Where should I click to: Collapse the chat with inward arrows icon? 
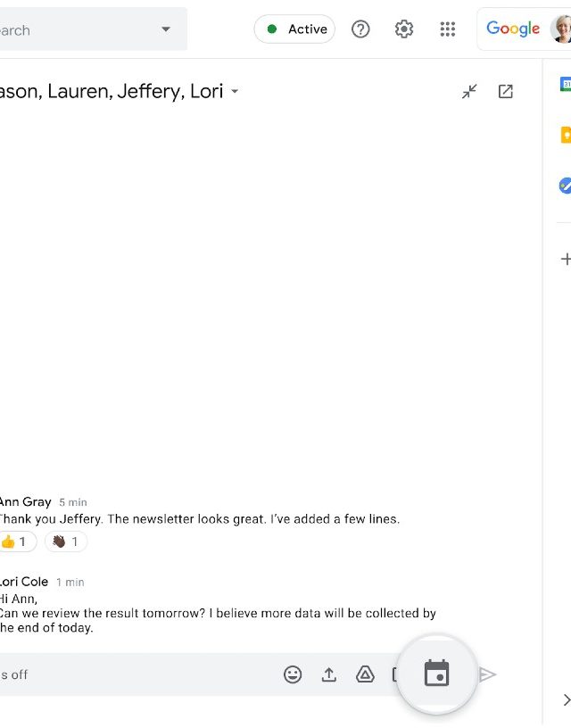(x=469, y=91)
